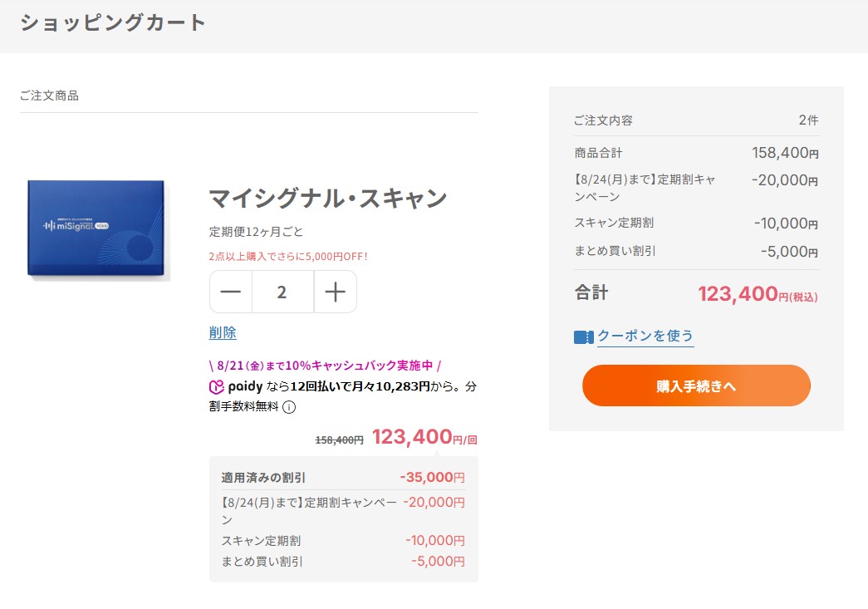Open the miSignal blue box product thumbnail
This screenshot has height=609, width=868.
[97, 228]
